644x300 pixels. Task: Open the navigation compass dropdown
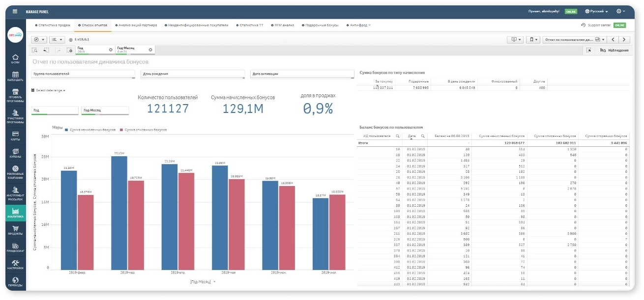(39, 39)
